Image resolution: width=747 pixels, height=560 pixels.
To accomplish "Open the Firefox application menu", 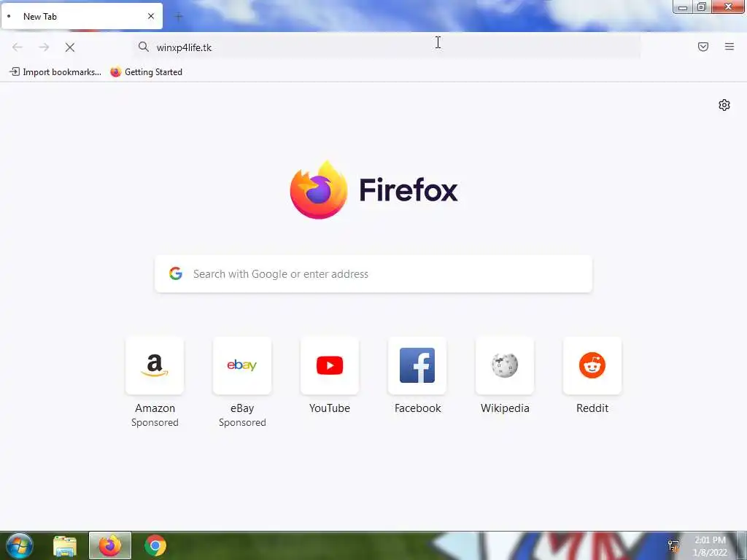I will [x=729, y=47].
